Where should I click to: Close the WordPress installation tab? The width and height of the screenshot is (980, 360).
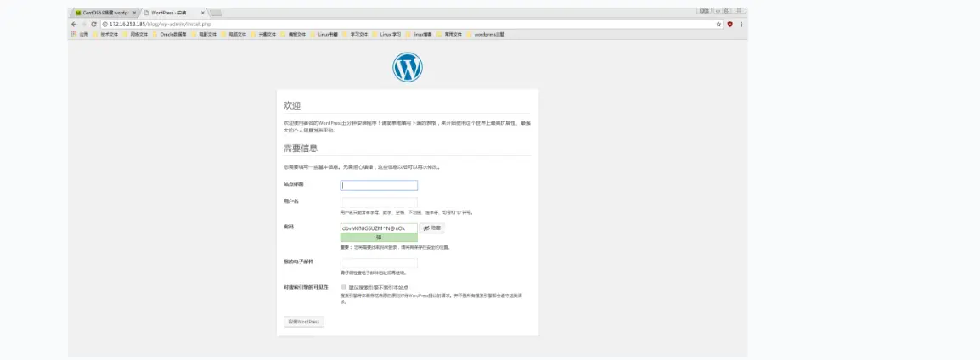point(202,13)
